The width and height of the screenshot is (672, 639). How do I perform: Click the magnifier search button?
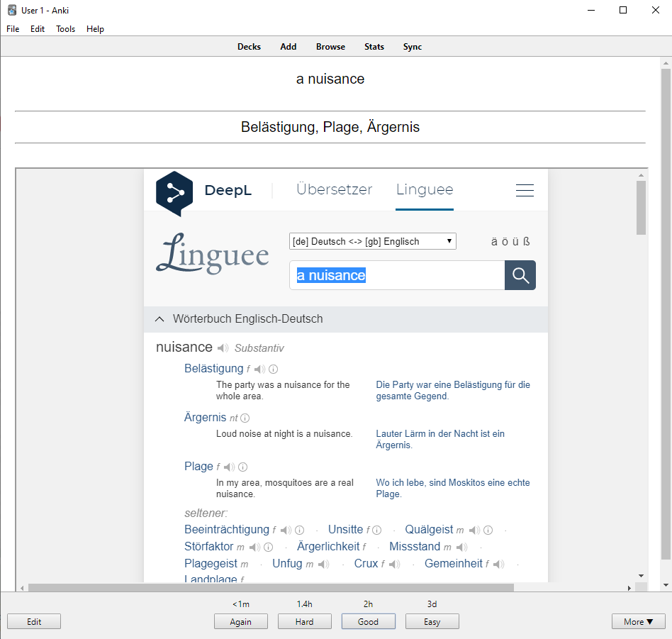pos(520,275)
